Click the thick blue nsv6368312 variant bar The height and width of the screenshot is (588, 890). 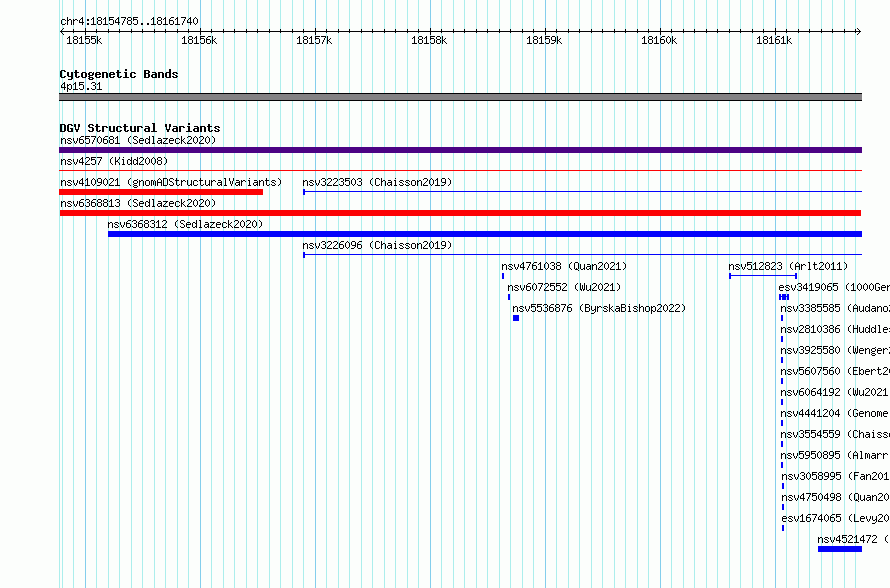(x=485, y=234)
